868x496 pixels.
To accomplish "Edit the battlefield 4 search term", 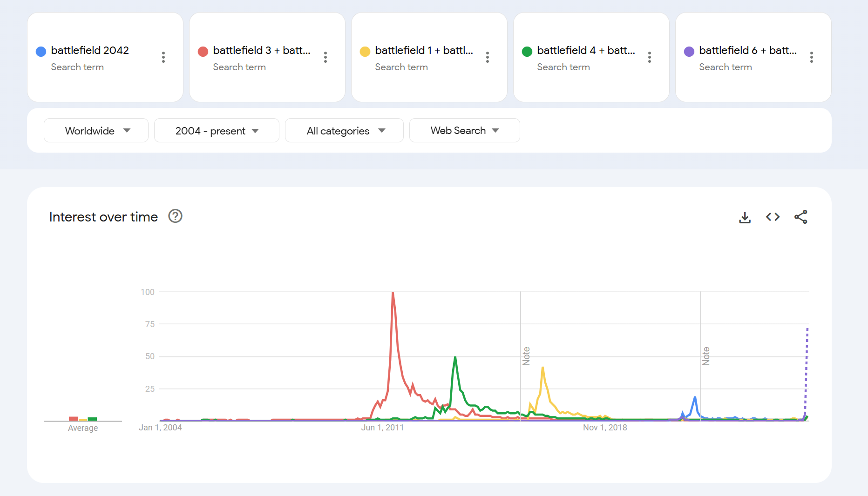I will tap(586, 50).
